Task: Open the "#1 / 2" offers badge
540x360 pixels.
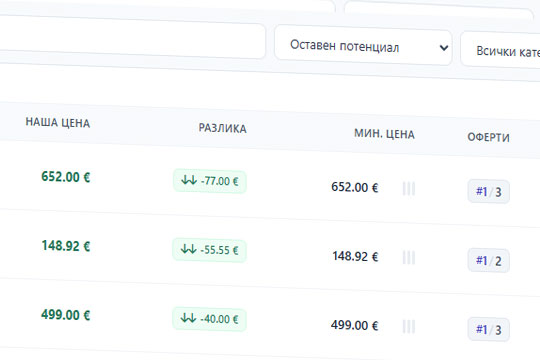Action: [488, 260]
